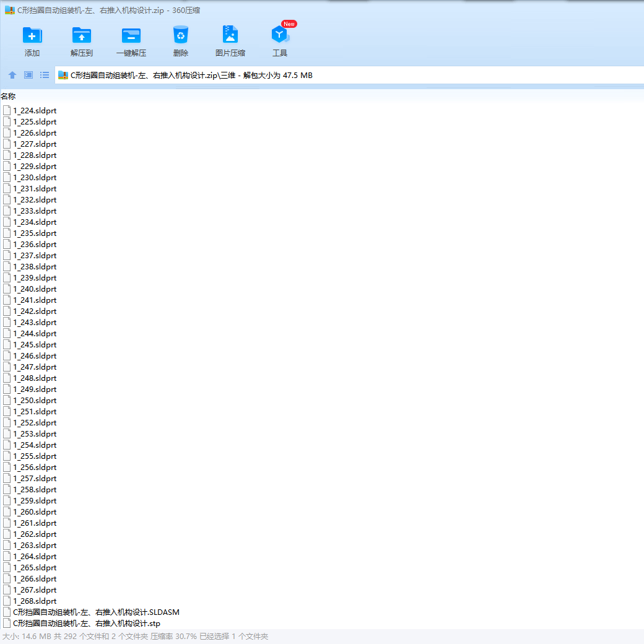This screenshot has height=644, width=644.
Task: Click the 添加 (Add) toolbar icon
Action: click(x=32, y=35)
